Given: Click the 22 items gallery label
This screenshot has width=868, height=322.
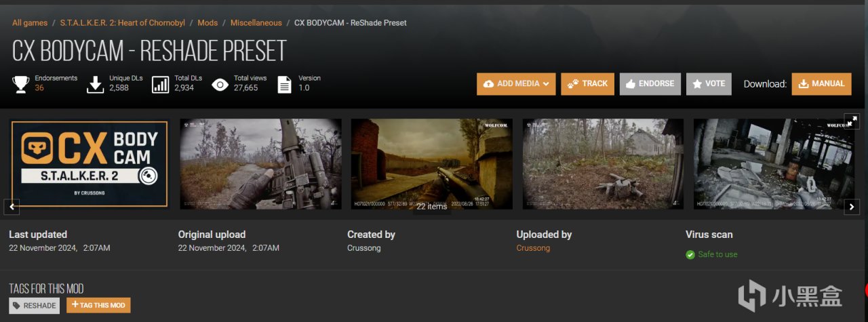Looking at the screenshot, I should click(431, 206).
